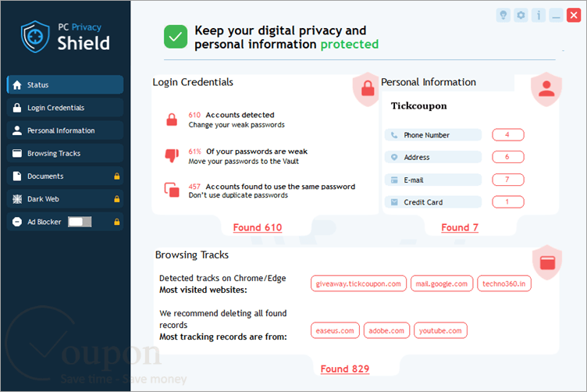Open Documents in the sidebar
Screen dimensions: 587x392
pyautogui.click(x=65, y=176)
